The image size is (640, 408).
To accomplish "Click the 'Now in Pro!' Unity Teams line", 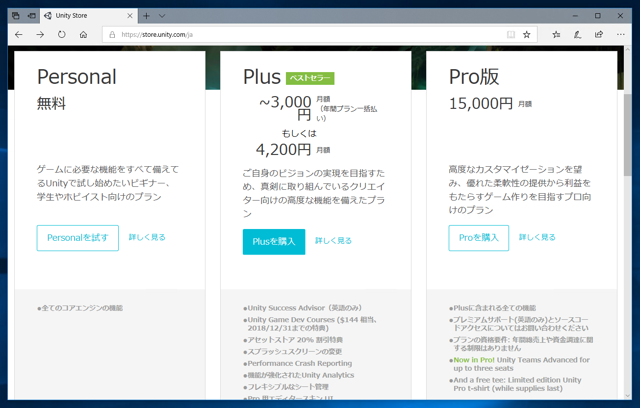I will (519, 364).
